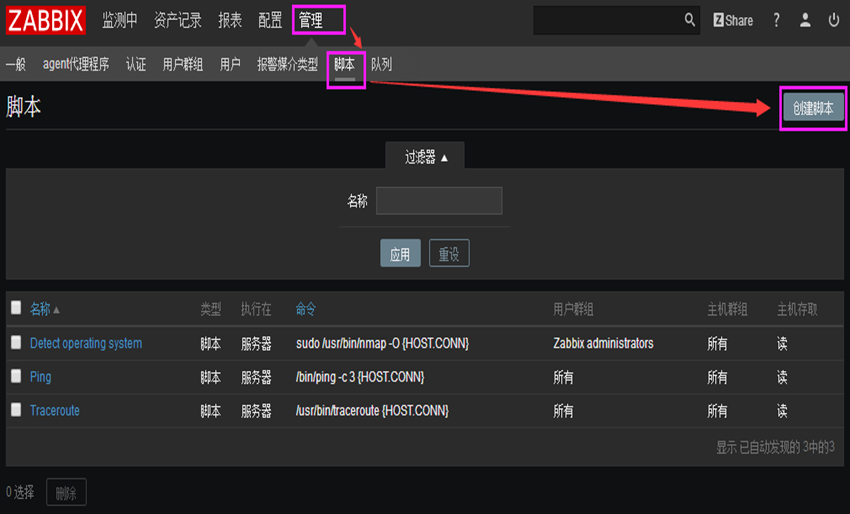Switch to agent代理程序 submenu

coord(76,65)
